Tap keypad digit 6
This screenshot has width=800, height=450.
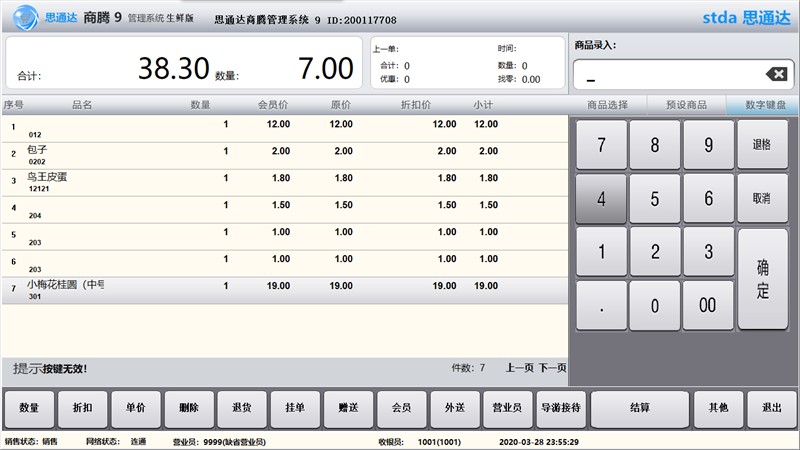(709, 198)
